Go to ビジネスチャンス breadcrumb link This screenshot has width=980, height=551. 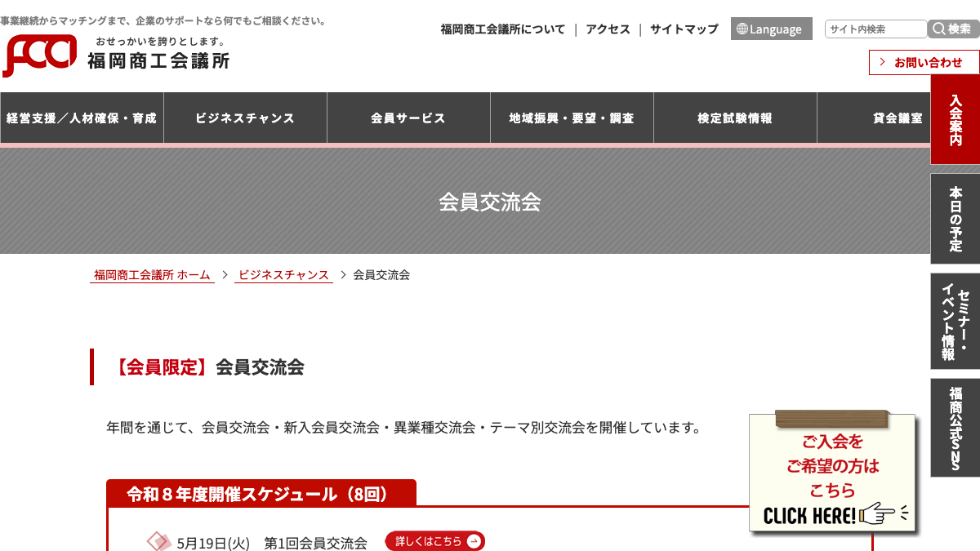pyautogui.click(x=283, y=275)
